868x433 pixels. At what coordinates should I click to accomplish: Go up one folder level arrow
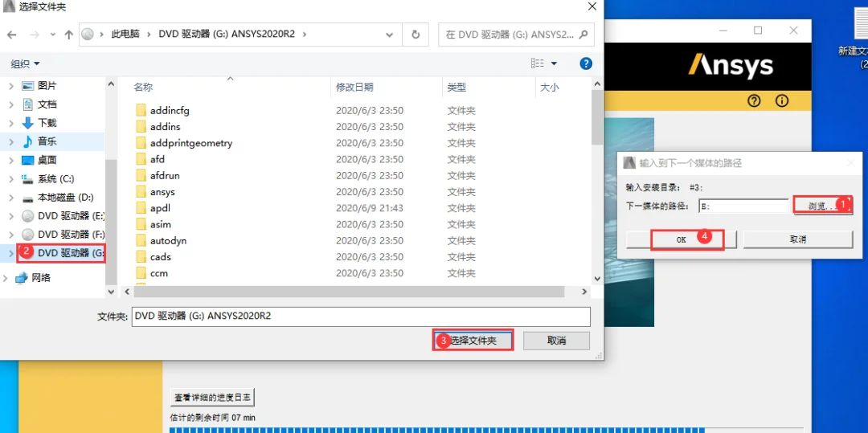[x=68, y=35]
